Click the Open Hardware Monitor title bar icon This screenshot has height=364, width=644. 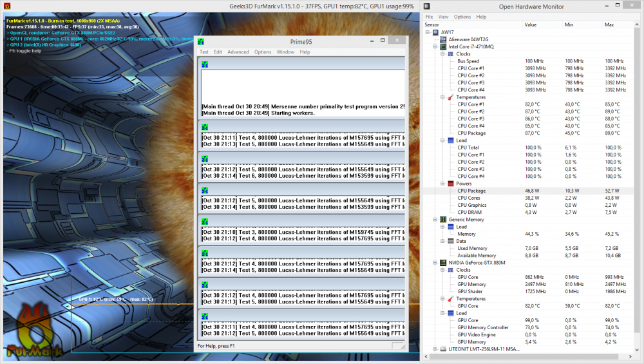[x=428, y=6]
